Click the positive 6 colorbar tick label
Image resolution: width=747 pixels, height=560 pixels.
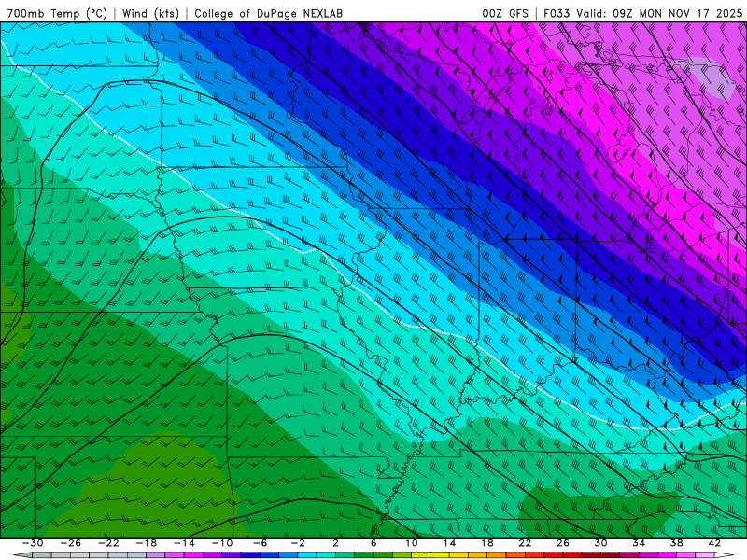tap(373, 543)
